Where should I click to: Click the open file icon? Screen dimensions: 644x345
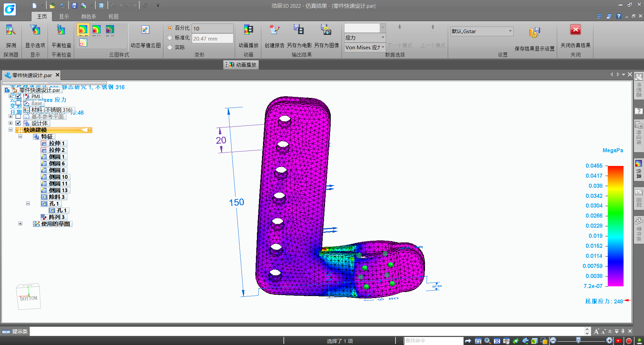[x=52, y=5]
